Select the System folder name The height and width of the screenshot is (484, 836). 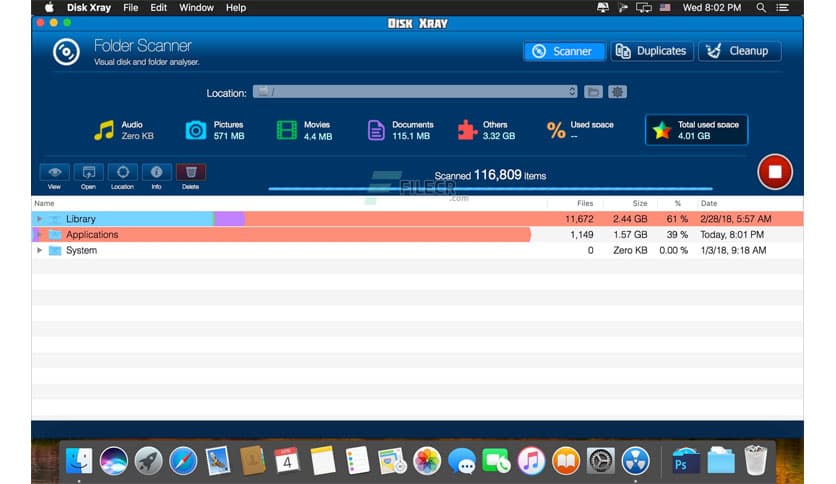[82, 250]
